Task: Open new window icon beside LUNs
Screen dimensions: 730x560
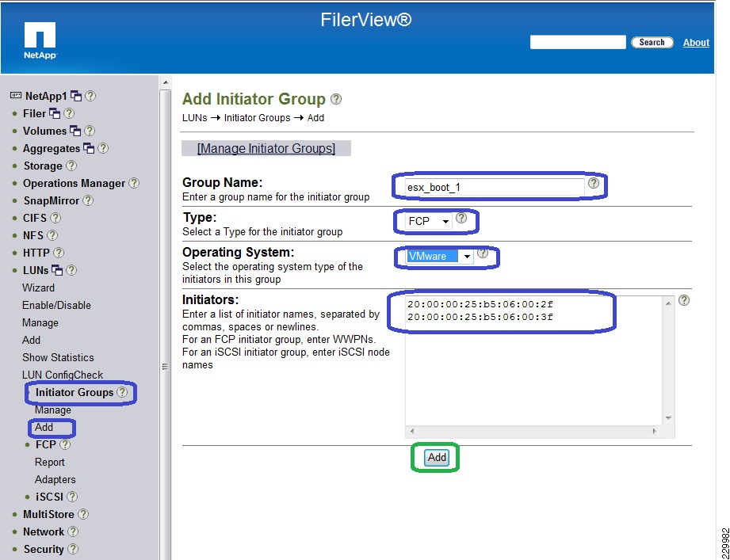Action: pyautogui.click(x=57, y=270)
